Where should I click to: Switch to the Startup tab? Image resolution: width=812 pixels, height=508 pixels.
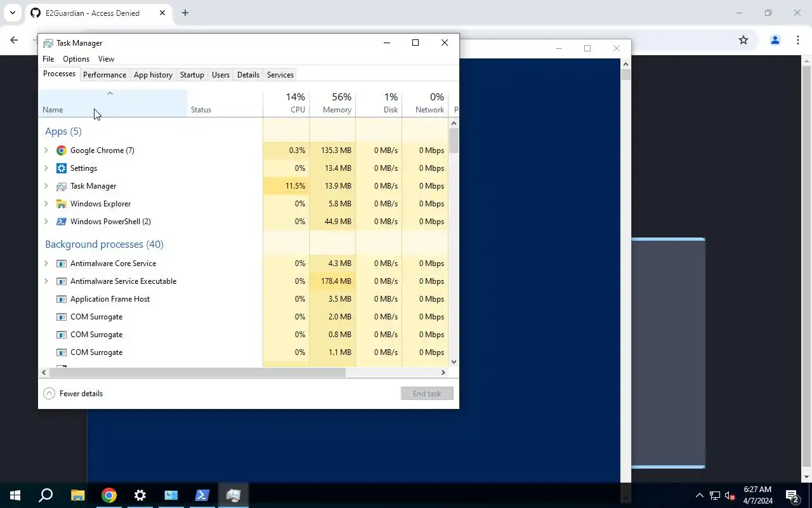click(x=192, y=75)
